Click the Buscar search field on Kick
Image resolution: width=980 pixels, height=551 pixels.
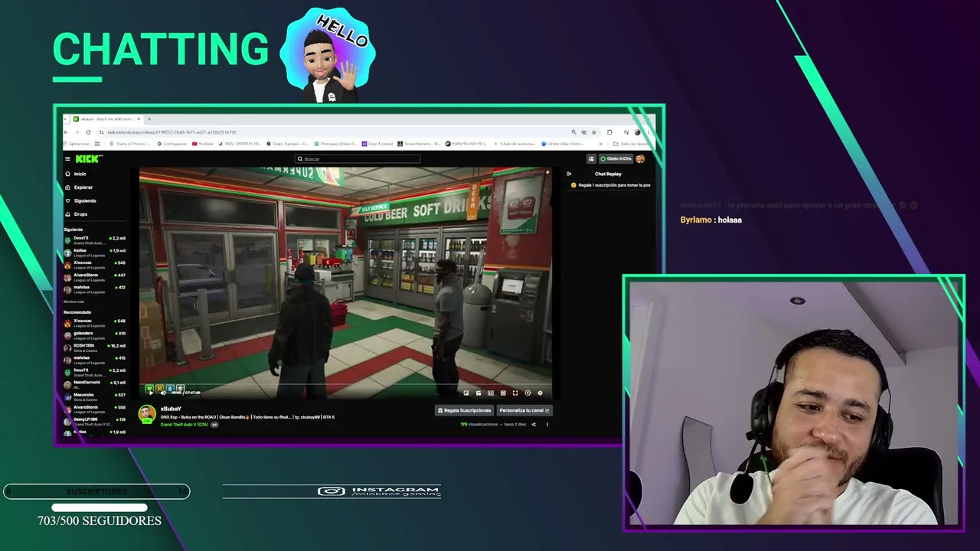click(358, 159)
